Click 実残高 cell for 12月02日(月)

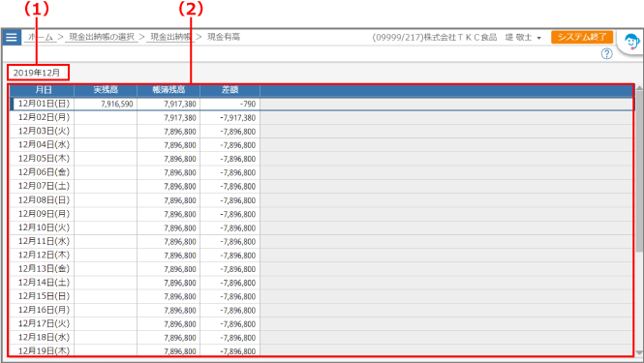[x=106, y=117]
